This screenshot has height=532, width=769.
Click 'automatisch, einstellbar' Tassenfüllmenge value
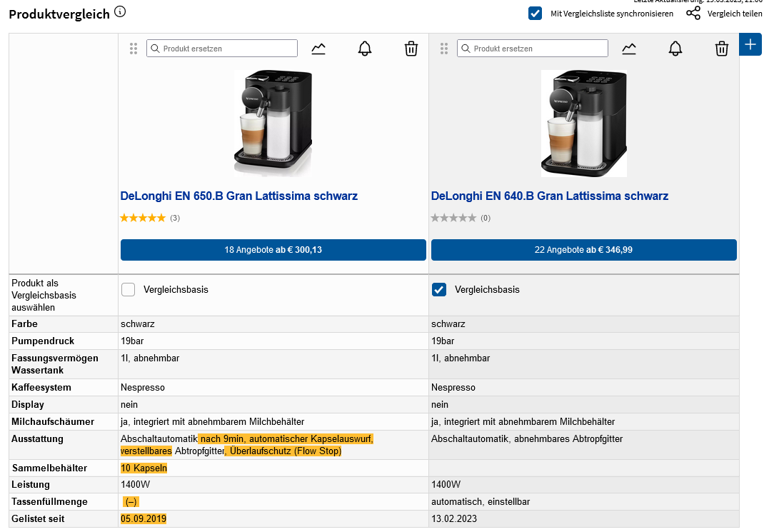[481, 501]
